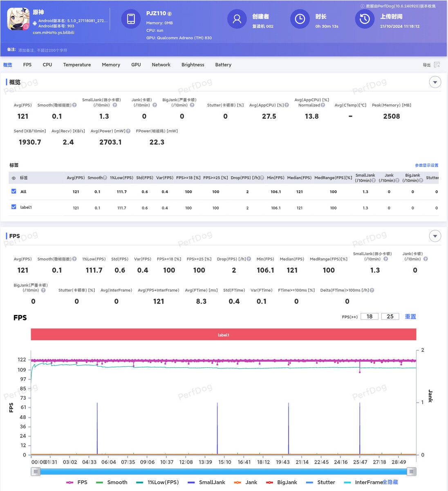Switch to the GPU tab
The image size is (448, 491).
pos(136,65)
